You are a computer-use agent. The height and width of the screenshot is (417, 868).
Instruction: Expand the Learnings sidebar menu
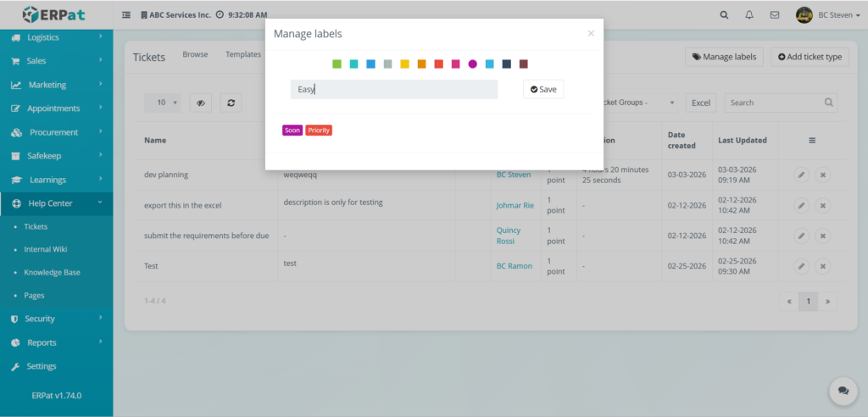pos(57,180)
